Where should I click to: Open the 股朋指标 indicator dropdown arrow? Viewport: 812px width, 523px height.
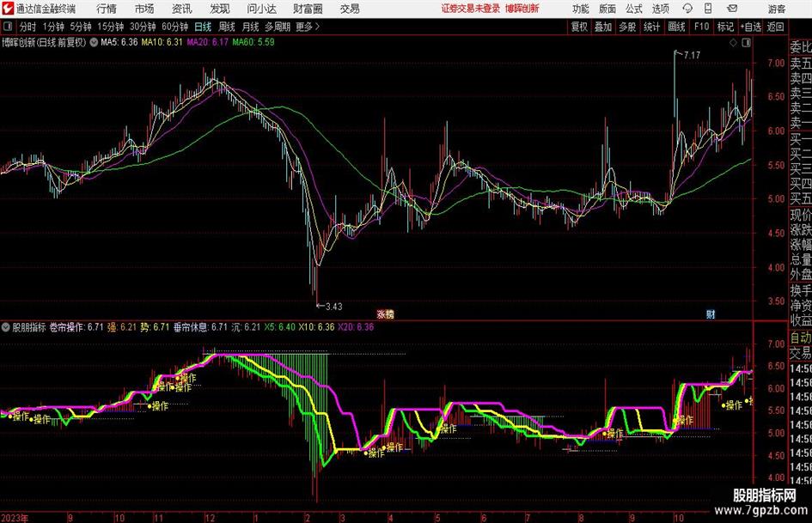click(6, 327)
